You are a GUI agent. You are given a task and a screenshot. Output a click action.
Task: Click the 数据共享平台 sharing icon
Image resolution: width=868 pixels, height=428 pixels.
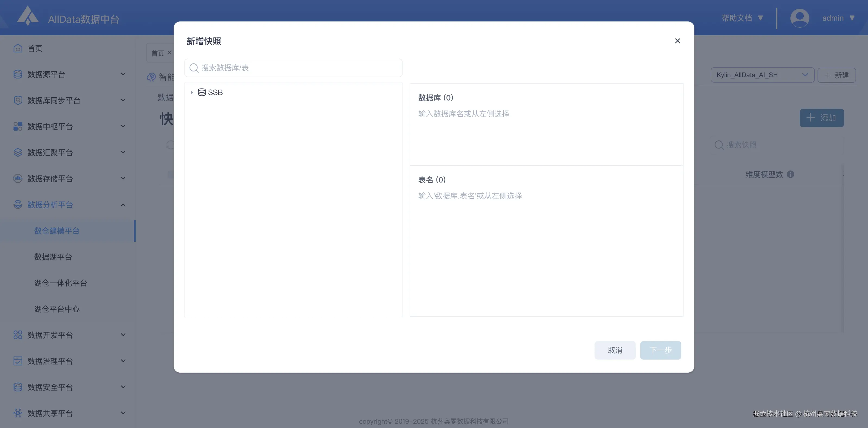pyautogui.click(x=18, y=413)
